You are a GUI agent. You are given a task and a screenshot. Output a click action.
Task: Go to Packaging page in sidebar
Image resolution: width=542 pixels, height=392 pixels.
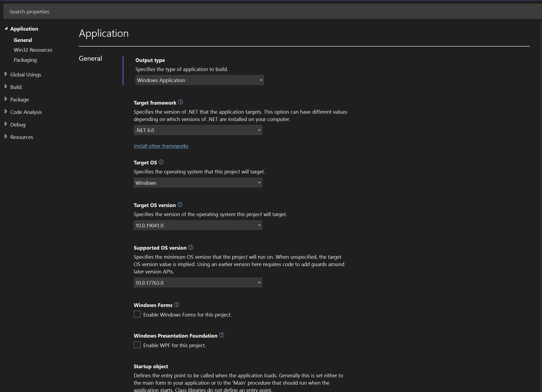(x=25, y=60)
